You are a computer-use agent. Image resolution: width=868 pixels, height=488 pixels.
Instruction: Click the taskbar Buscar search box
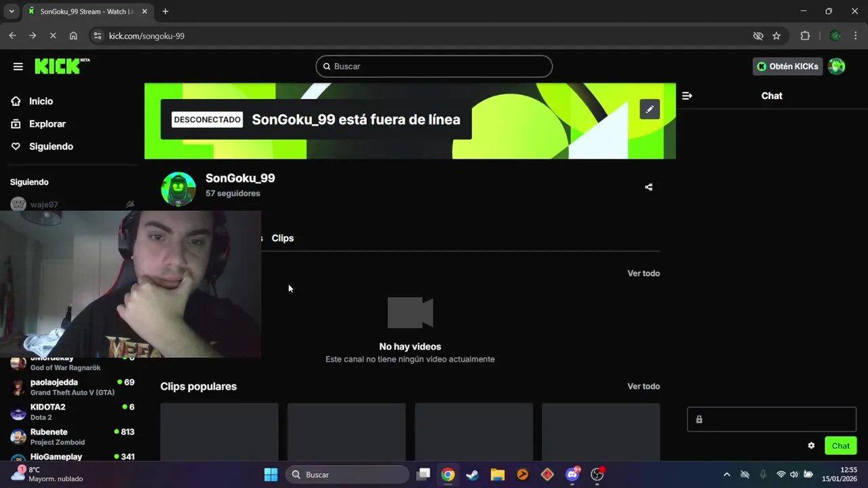(x=347, y=474)
